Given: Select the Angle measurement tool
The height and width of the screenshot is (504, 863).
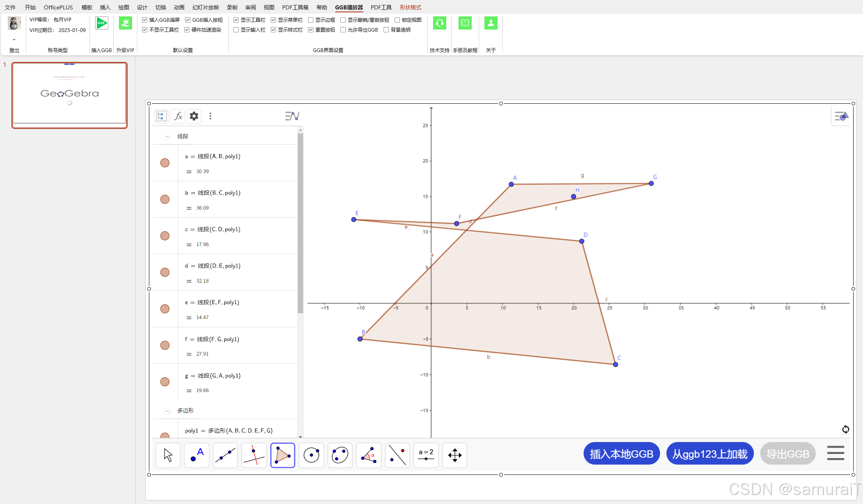Looking at the screenshot, I should (368, 455).
